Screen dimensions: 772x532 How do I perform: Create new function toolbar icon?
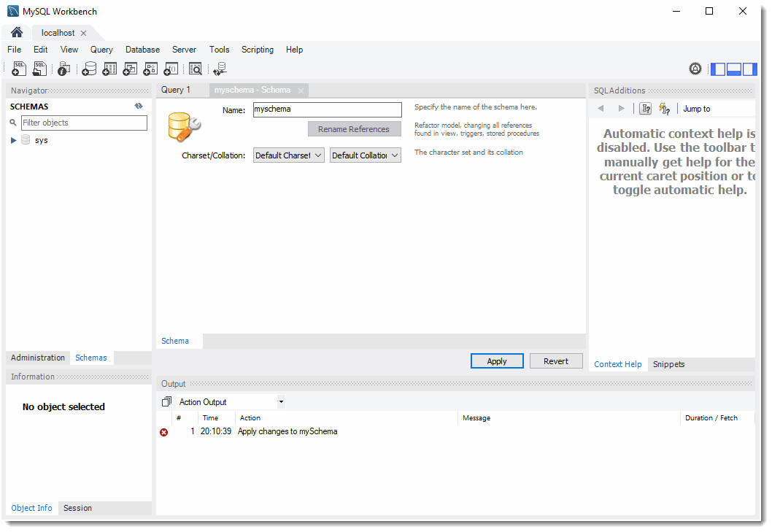click(171, 69)
